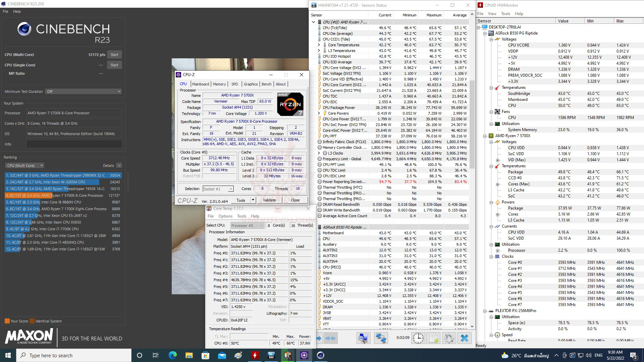This screenshot has height=362, width=644.
Task: Open HWiNFO settings gear icon
Action: coord(449,338)
